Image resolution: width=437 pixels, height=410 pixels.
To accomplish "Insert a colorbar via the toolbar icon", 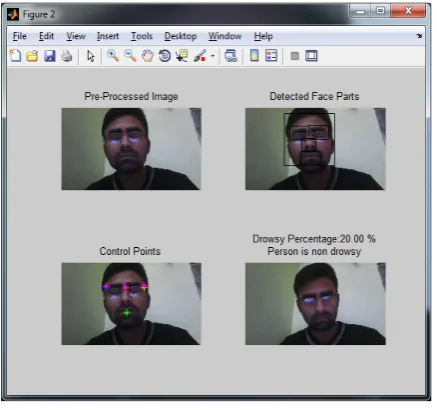I will (254, 56).
